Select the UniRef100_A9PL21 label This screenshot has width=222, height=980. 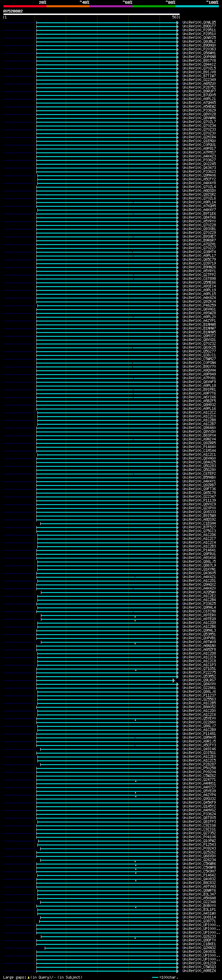click(199, 99)
